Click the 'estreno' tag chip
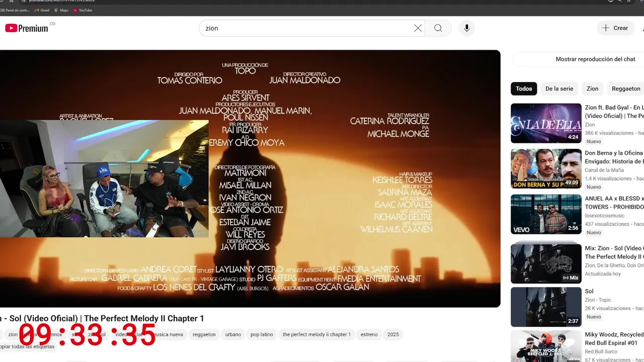 tap(369, 334)
